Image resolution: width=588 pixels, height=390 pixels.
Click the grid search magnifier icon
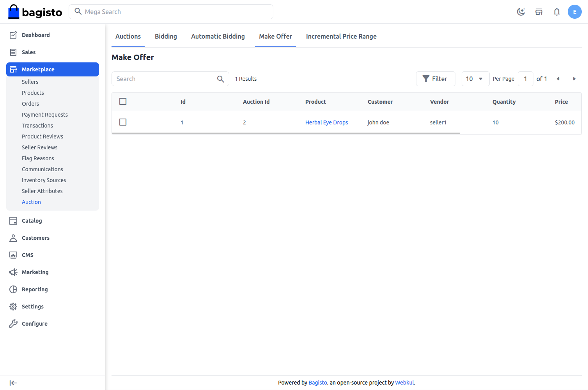point(221,79)
